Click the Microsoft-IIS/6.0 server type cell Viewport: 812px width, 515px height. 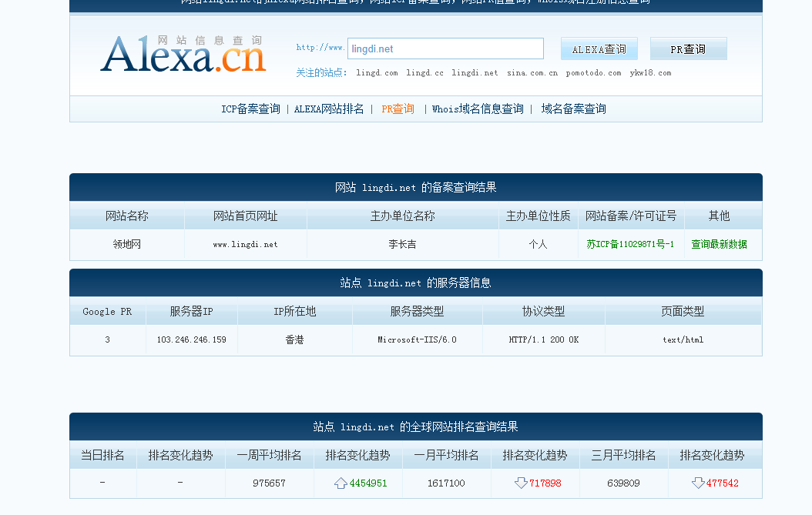click(x=417, y=340)
